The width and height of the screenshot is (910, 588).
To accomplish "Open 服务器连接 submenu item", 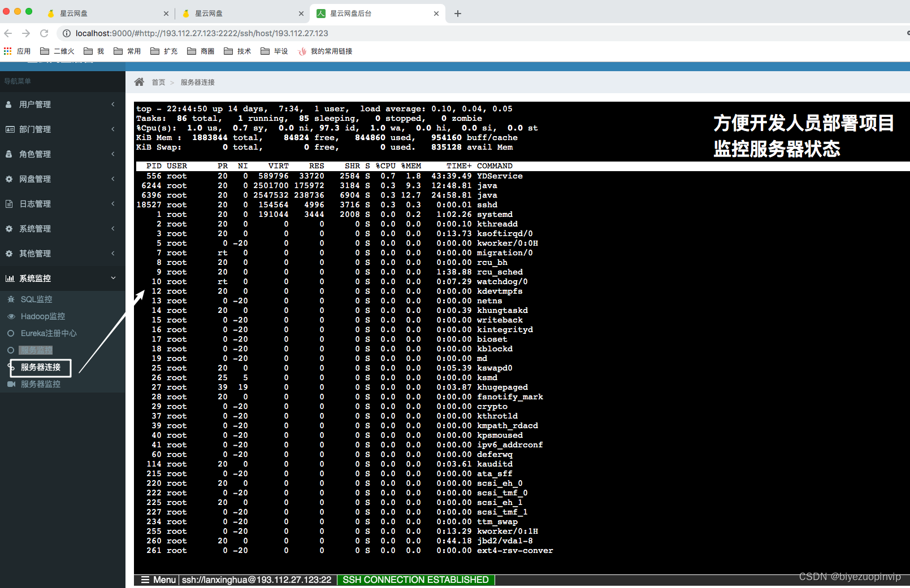I will coord(41,367).
